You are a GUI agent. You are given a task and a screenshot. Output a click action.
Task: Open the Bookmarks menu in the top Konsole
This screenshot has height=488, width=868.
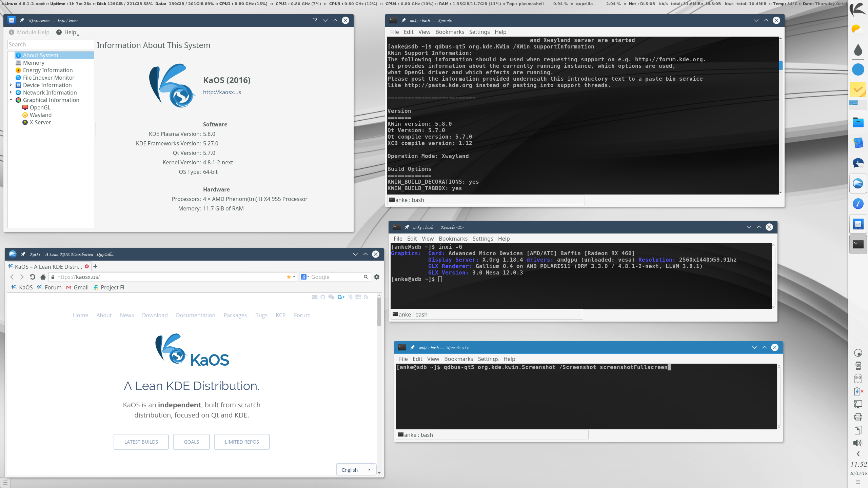pyautogui.click(x=450, y=32)
